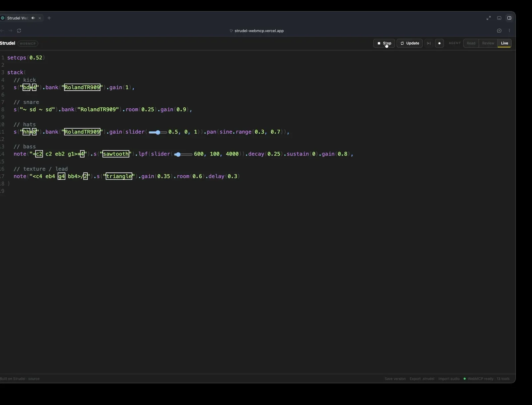Click the step-forward icon beside Update
Image resolution: width=532 pixels, height=405 pixels.
coord(429,43)
